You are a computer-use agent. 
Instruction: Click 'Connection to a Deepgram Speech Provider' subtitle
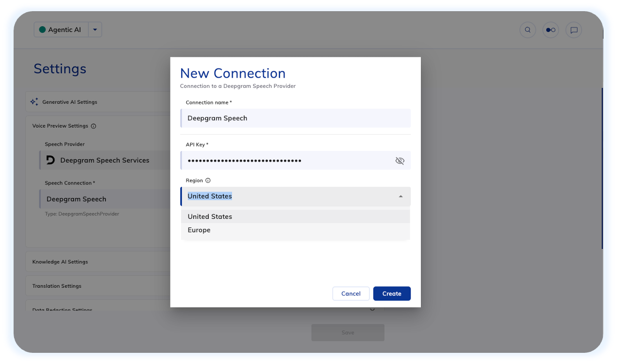pos(238,86)
